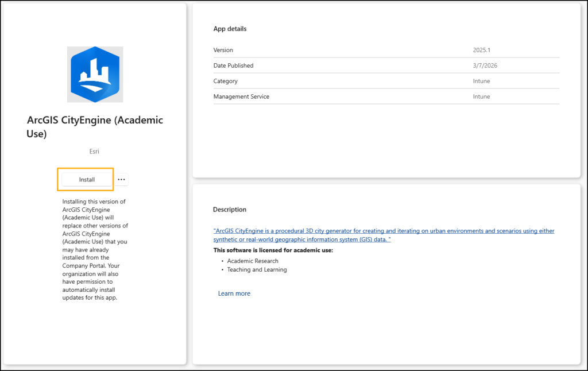This screenshot has height=371, width=588.
Task: Click the Intune value beside Category
Action: 481,81
